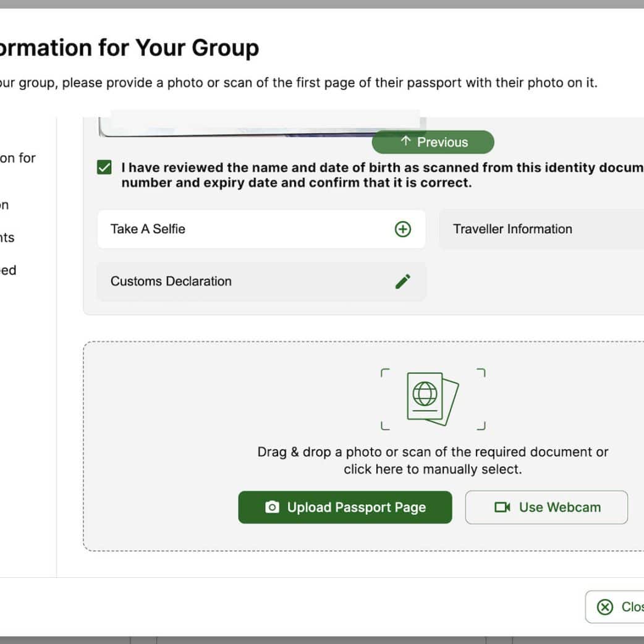Click the drag & drop instruction text

click(x=433, y=460)
